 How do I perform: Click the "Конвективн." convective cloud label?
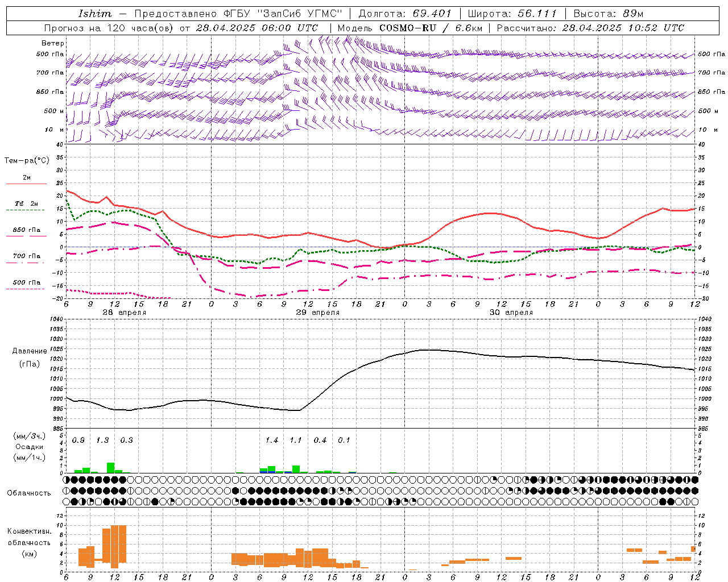(x=29, y=531)
